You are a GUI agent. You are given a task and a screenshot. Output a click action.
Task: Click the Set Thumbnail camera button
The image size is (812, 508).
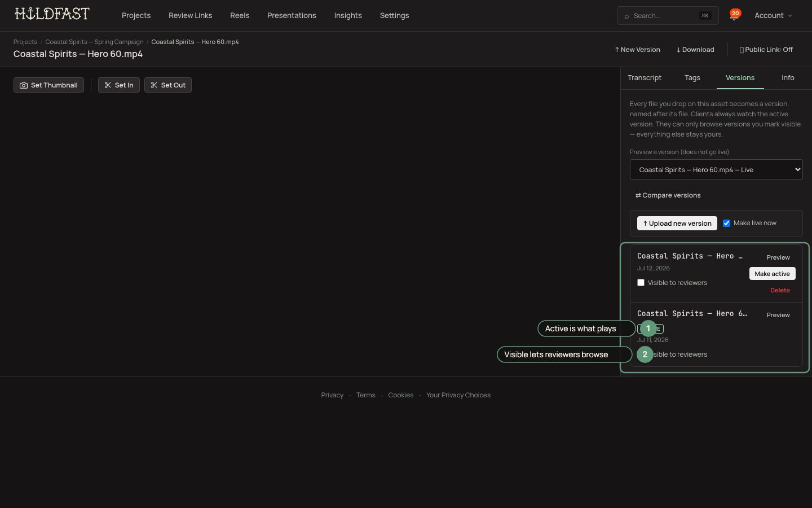[x=48, y=85]
